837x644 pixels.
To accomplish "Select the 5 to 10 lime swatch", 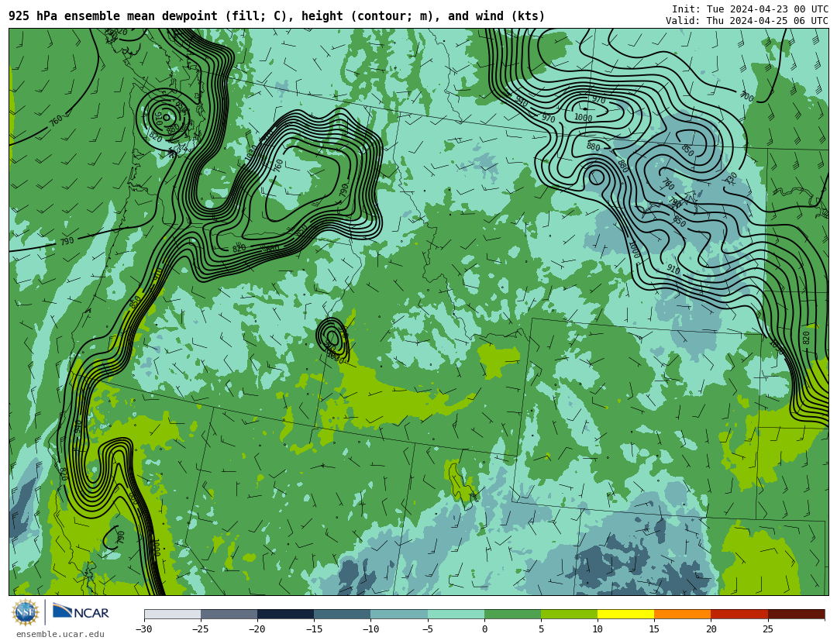I will coord(569,614).
